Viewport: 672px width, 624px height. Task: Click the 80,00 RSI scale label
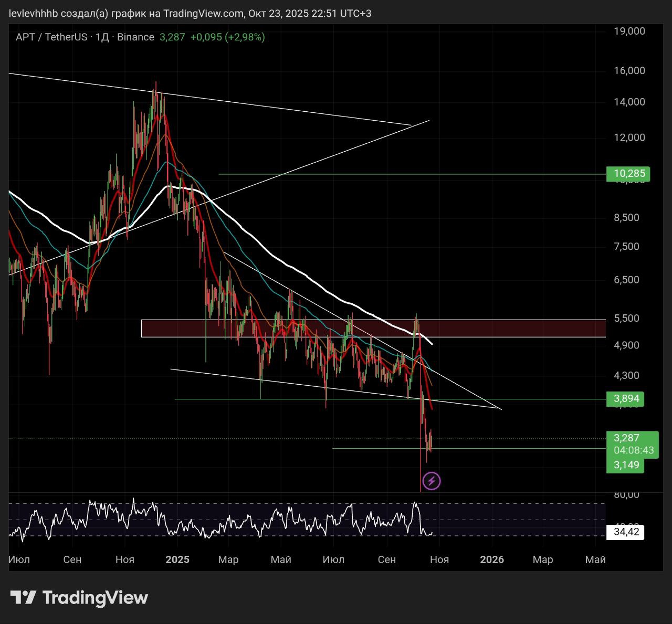coord(626,494)
